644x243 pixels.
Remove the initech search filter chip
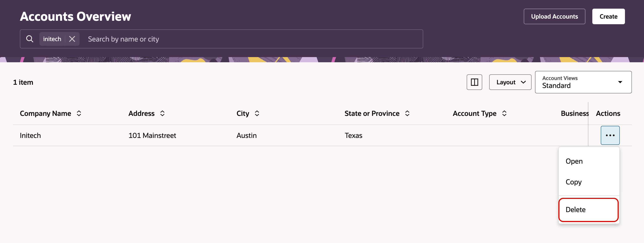click(72, 39)
